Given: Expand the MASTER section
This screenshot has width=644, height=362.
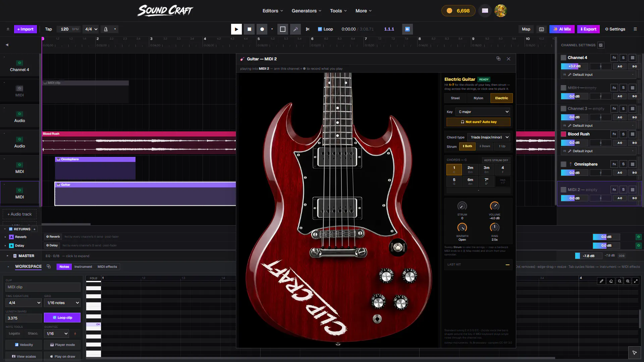Looking at the screenshot, I should tap(7, 256).
